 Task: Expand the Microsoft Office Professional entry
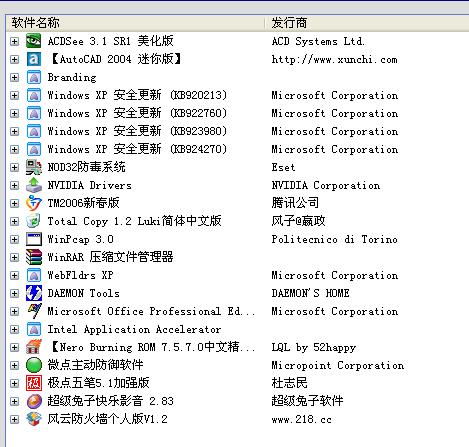(x=14, y=311)
